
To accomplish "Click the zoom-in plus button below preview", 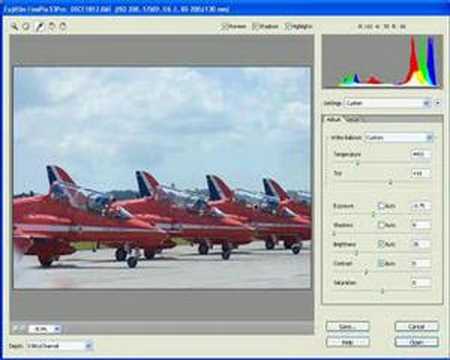I will pyautogui.click(x=22, y=329).
